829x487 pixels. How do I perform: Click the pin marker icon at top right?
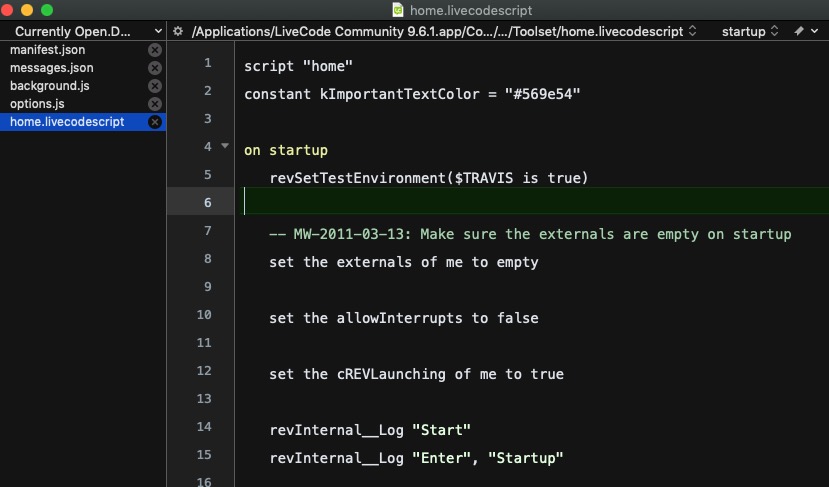[799, 31]
